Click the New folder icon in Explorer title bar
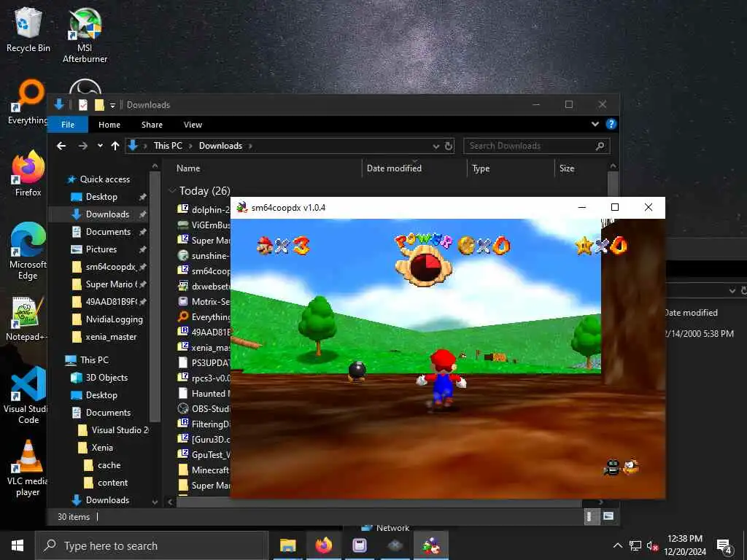 click(99, 105)
